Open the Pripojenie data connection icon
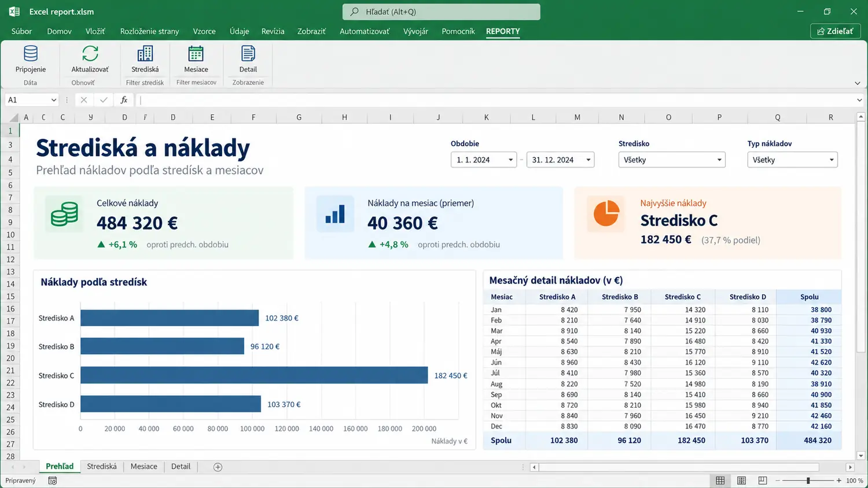Screen dimensions: 868x488 [31, 54]
